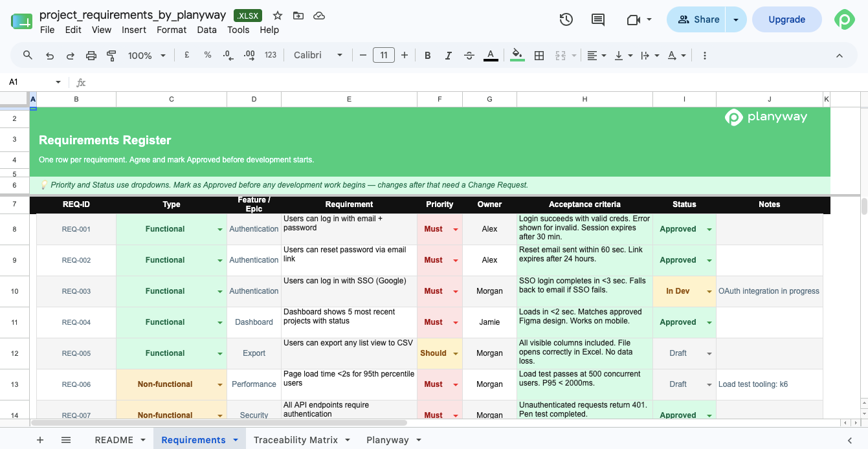
Task: Print the spreadsheet
Action: pos(91,56)
